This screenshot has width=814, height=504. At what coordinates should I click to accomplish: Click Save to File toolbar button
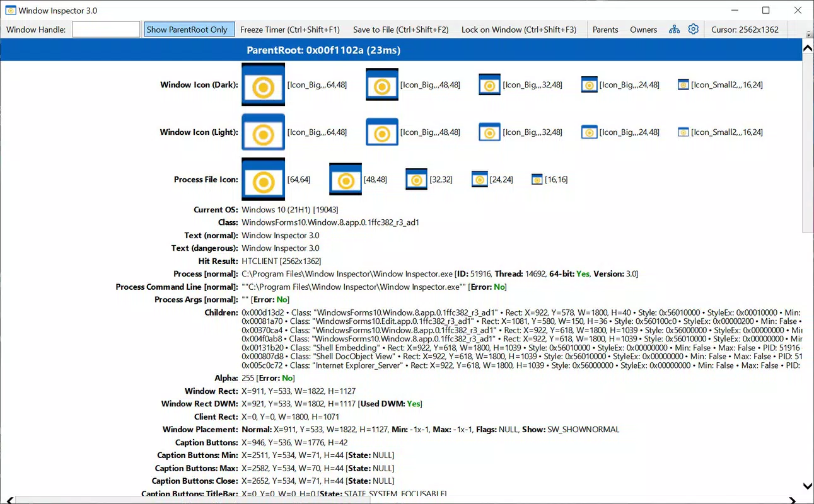coord(401,30)
